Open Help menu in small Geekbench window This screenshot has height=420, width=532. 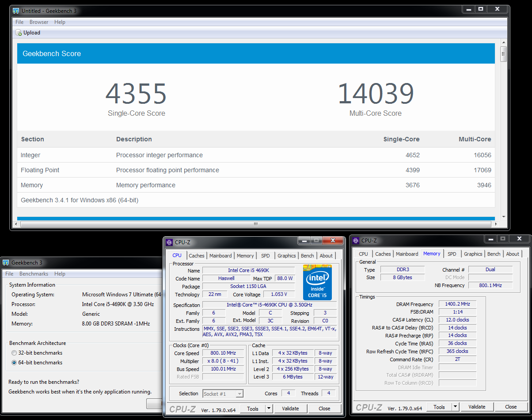click(60, 274)
